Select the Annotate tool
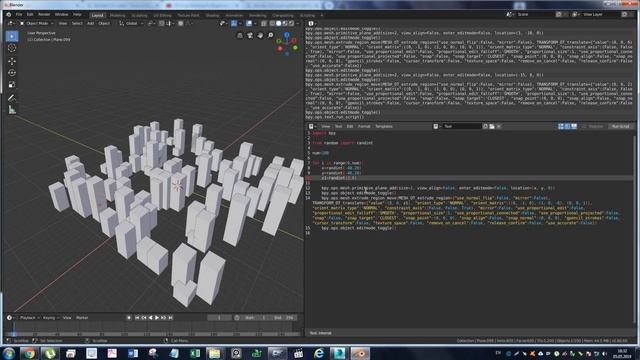Viewport: 640px width, 360px height. 12,98
